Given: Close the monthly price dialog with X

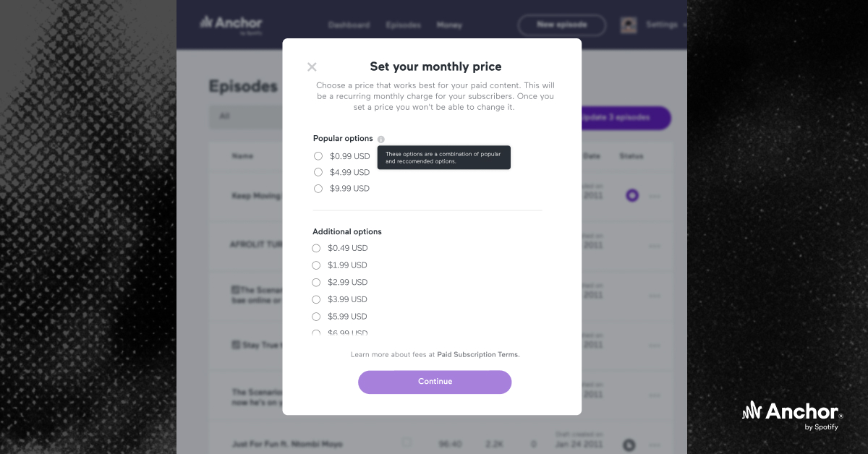Looking at the screenshot, I should pyautogui.click(x=312, y=67).
